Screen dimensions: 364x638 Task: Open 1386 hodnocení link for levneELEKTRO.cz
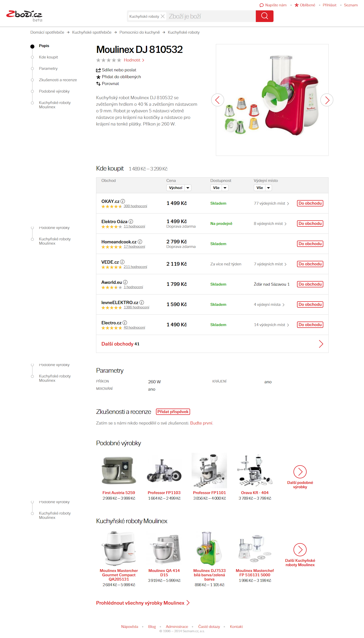pyautogui.click(x=136, y=307)
